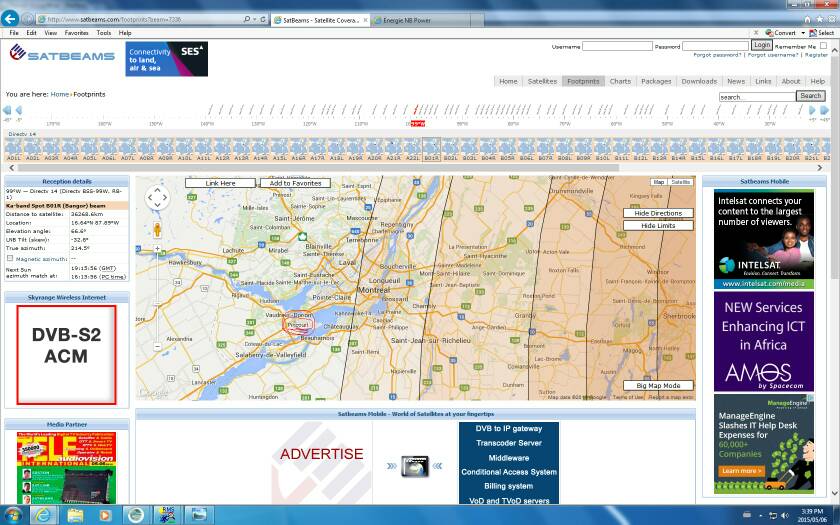
Task: Switch to Big Map Mode
Action: pyautogui.click(x=658, y=386)
